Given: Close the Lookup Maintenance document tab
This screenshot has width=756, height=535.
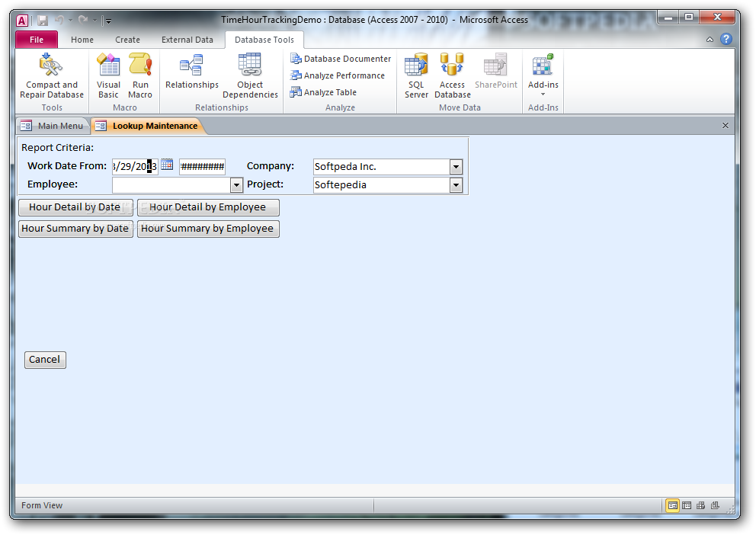Looking at the screenshot, I should click(x=726, y=125).
